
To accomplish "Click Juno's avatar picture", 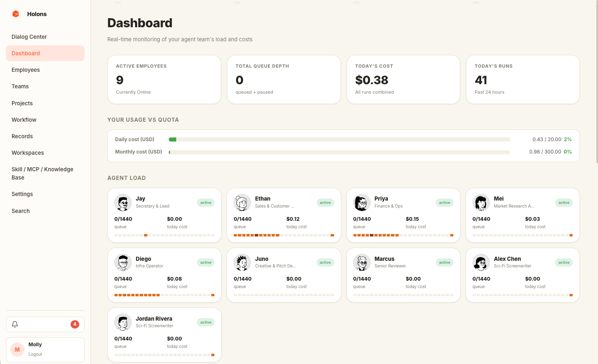I will click(x=242, y=262).
